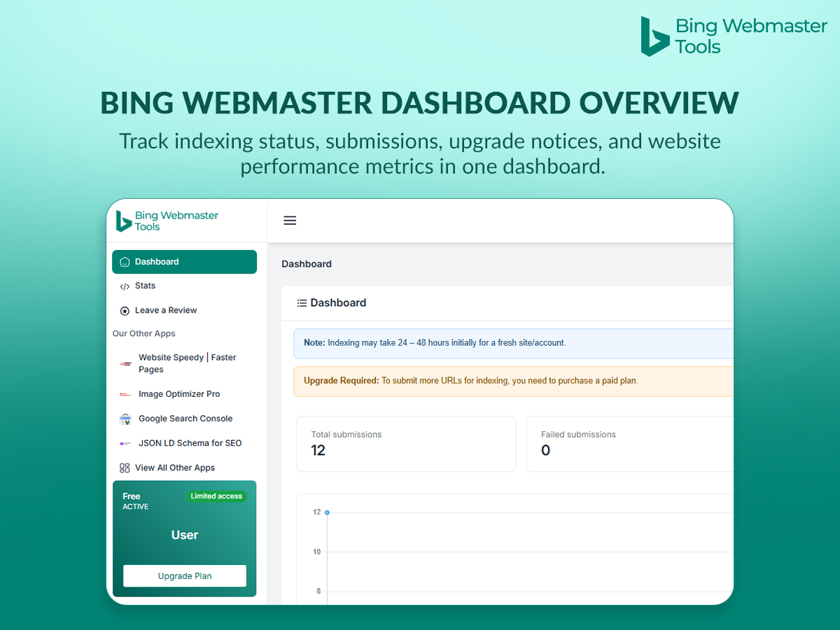The height and width of the screenshot is (630, 840).
Task: Click the Image Optimizer Pro app icon
Action: click(125, 395)
